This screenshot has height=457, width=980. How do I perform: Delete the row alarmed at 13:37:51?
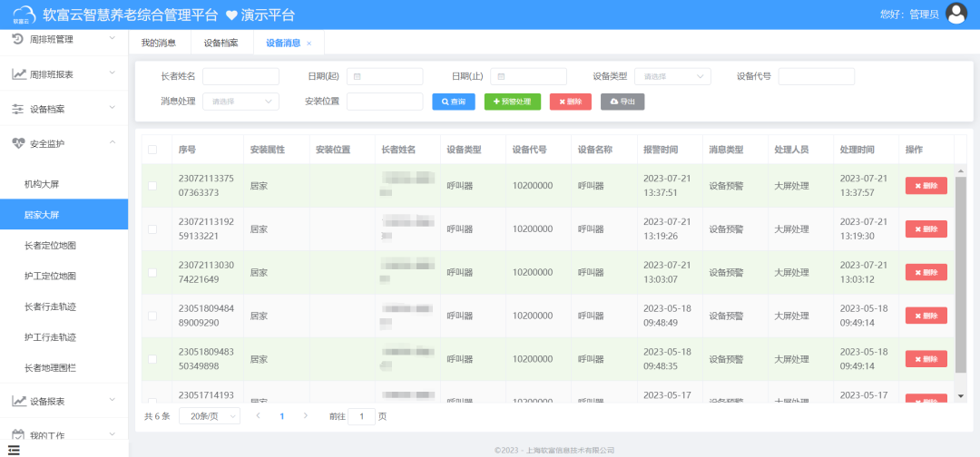pos(926,185)
